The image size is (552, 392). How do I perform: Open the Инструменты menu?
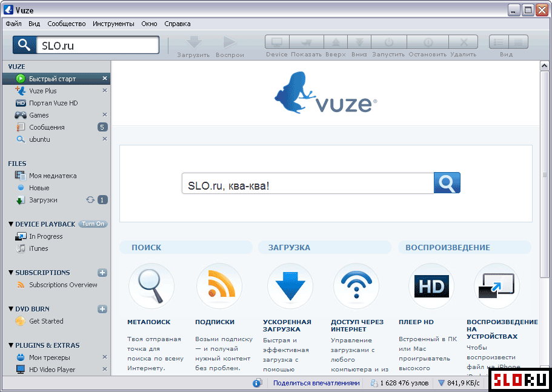pyautogui.click(x=113, y=24)
